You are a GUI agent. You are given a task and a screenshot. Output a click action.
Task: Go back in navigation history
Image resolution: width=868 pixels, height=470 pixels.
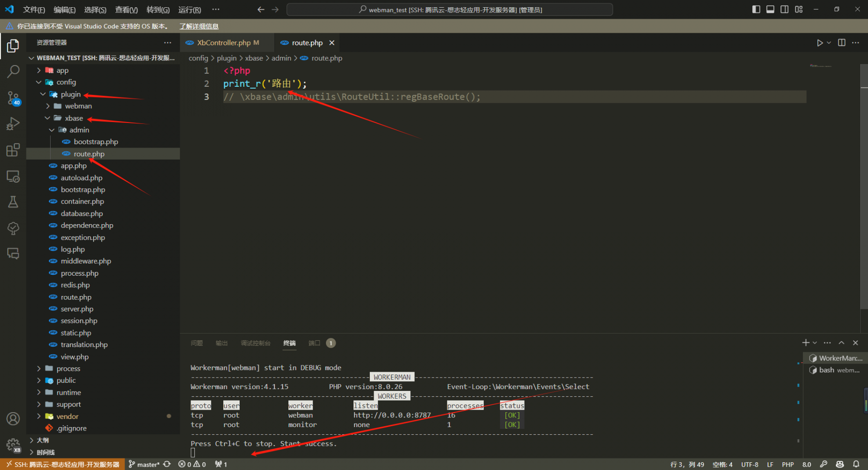(261, 10)
